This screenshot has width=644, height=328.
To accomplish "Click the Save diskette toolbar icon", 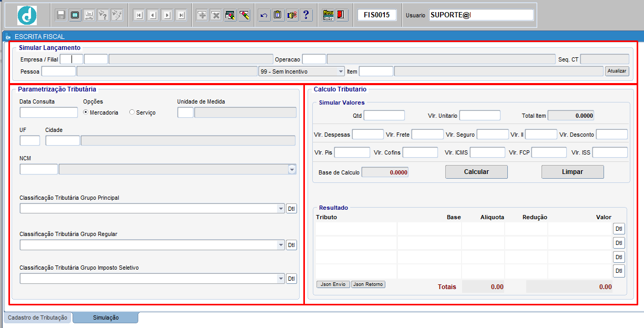I will point(61,15).
